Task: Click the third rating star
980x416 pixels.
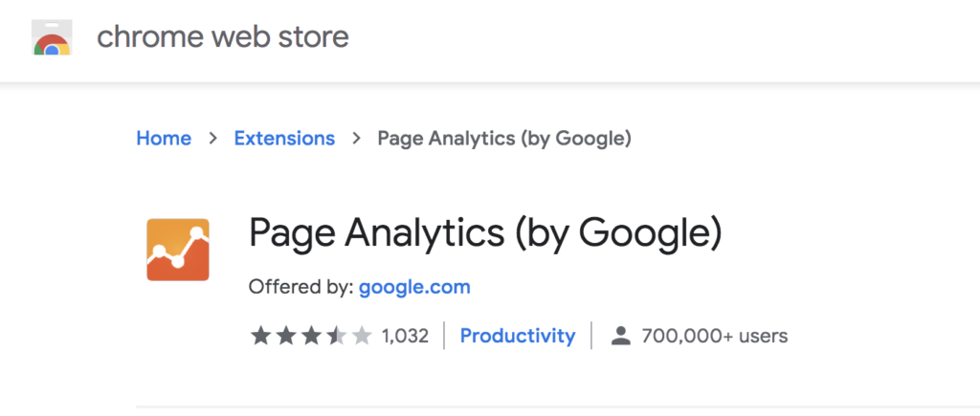Action: pyautogui.click(x=311, y=336)
